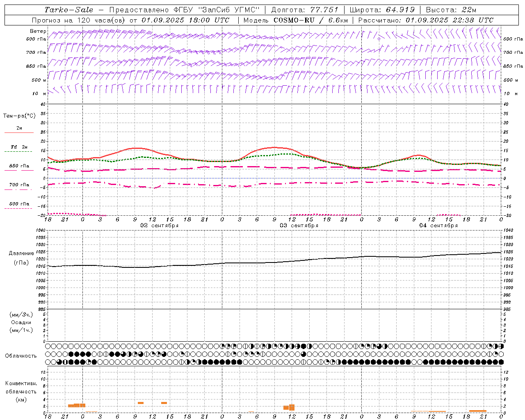Click the 'Широта: 64.919' latitude value

[382, 10]
